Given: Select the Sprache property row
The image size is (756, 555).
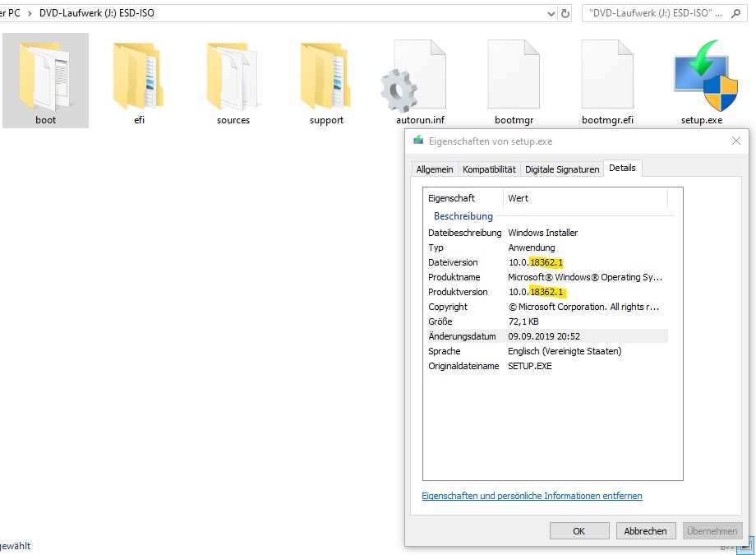Looking at the screenshot, I should (547, 351).
